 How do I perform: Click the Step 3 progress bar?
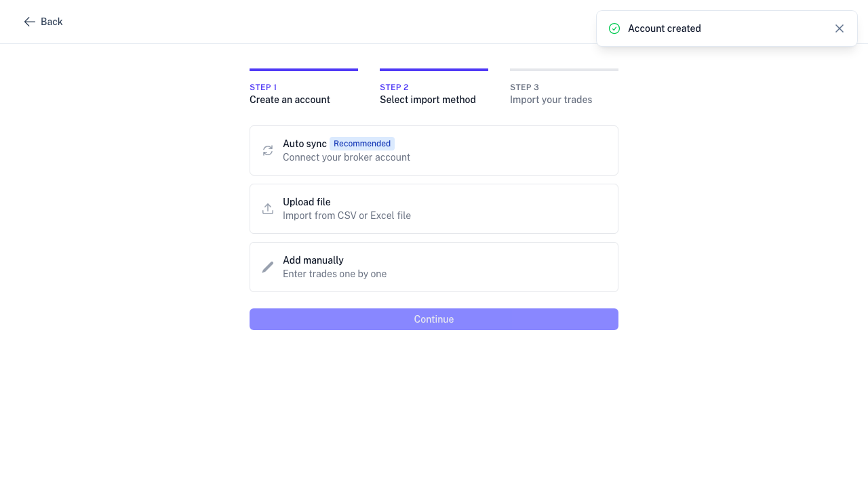564,69
